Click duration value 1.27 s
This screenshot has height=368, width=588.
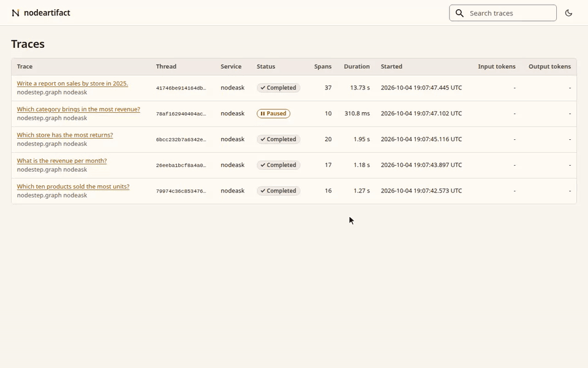361,191
